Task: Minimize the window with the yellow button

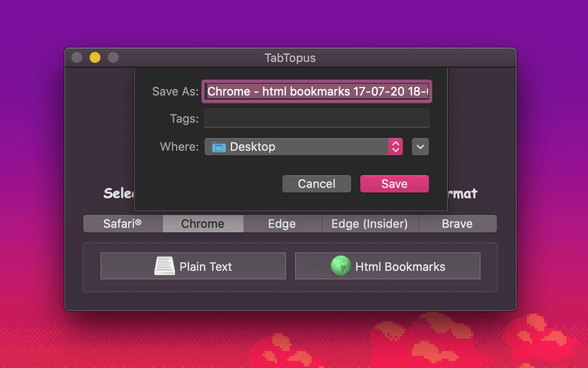Action: (95, 58)
